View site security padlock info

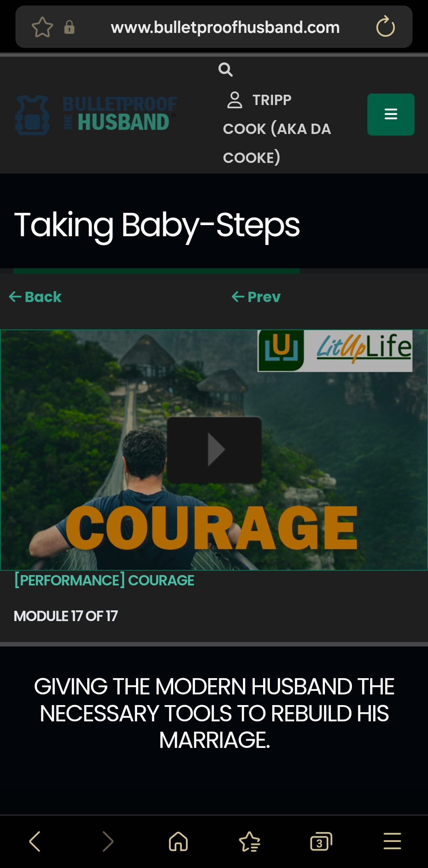click(x=69, y=27)
